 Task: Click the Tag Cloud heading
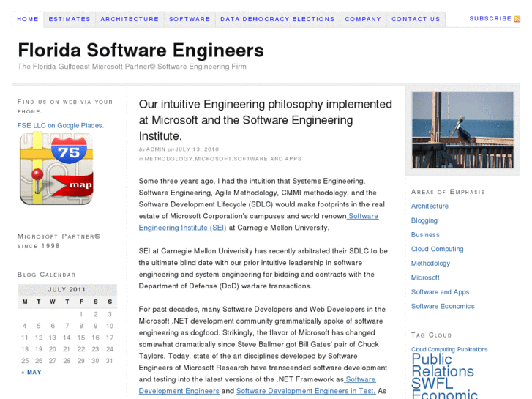[x=431, y=335]
